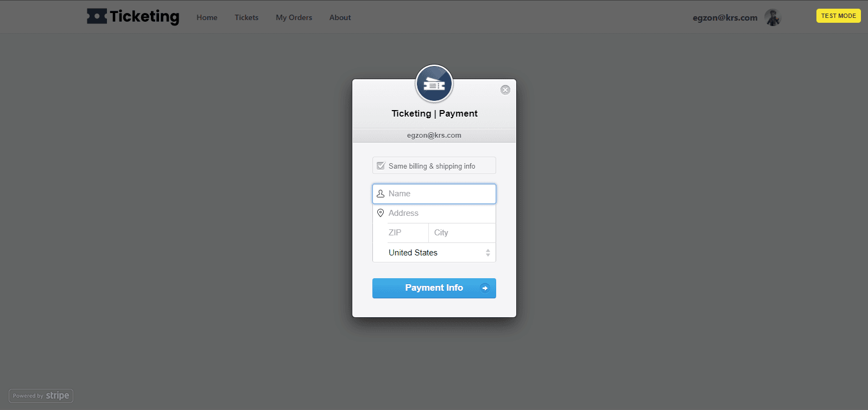Open the United States country dropdown
Screen dimensions: 868x410
click(434, 253)
